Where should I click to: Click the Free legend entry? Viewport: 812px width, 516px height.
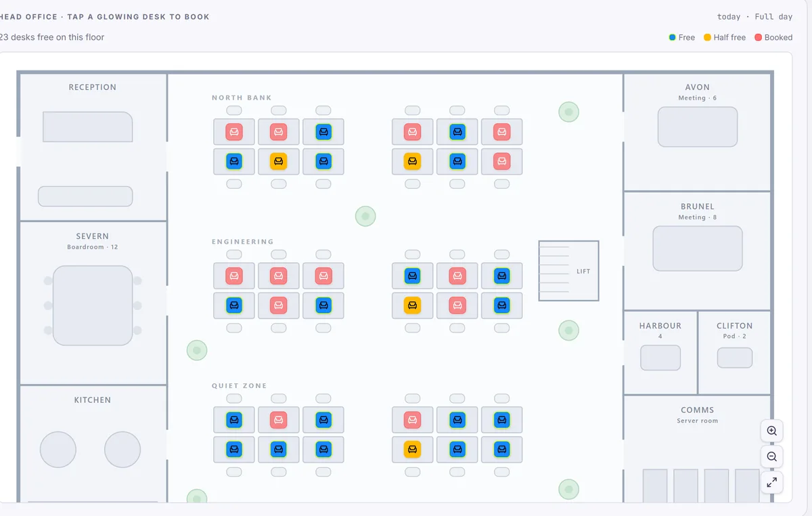pyautogui.click(x=682, y=37)
